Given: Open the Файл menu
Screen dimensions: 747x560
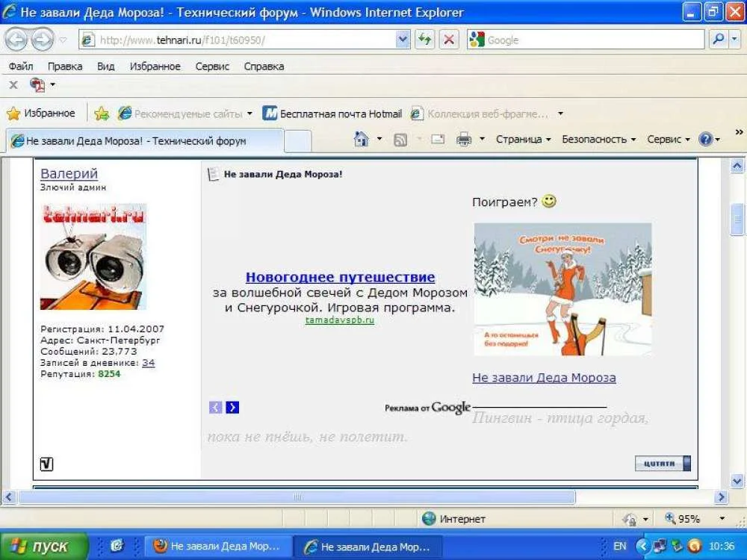Looking at the screenshot, I should coord(20,66).
